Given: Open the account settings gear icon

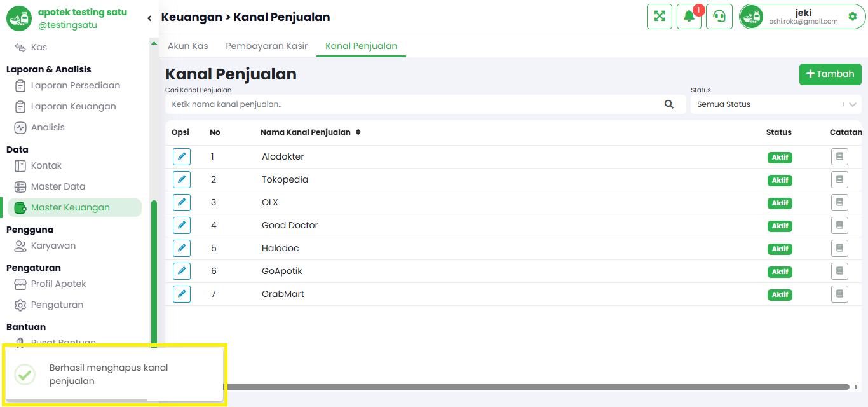Looking at the screenshot, I should tap(853, 17).
